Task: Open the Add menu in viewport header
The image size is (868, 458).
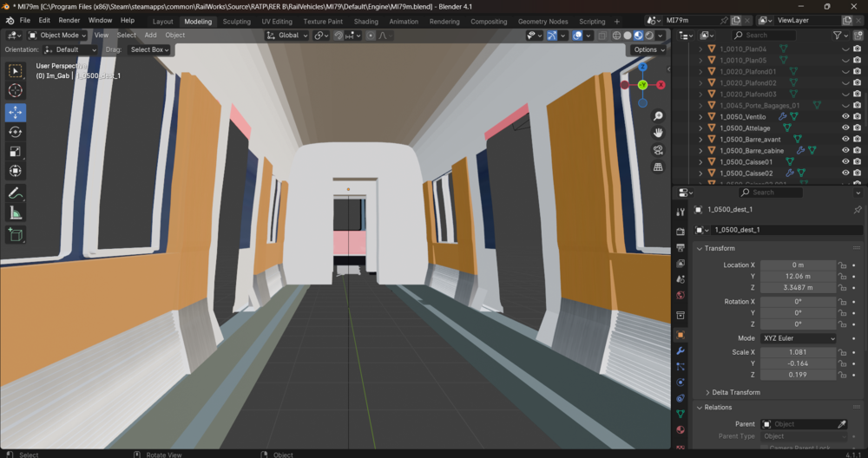Action: [150, 35]
